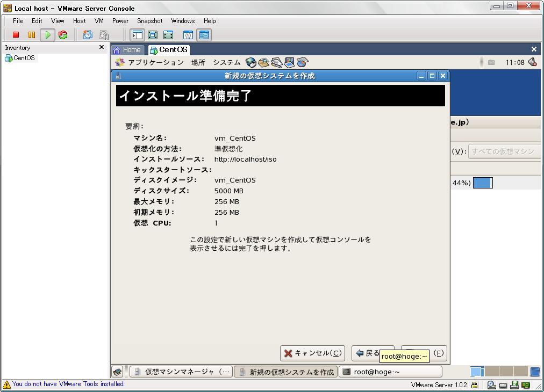The width and height of the screenshot is (544, 392).
Task: Switch to the first workspace in pager
Action: pos(477,372)
